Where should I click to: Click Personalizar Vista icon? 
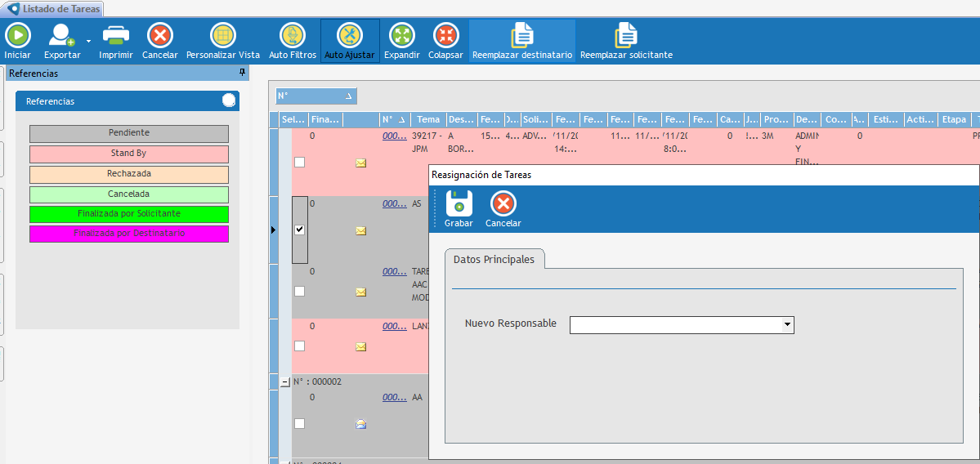pyautogui.click(x=222, y=35)
